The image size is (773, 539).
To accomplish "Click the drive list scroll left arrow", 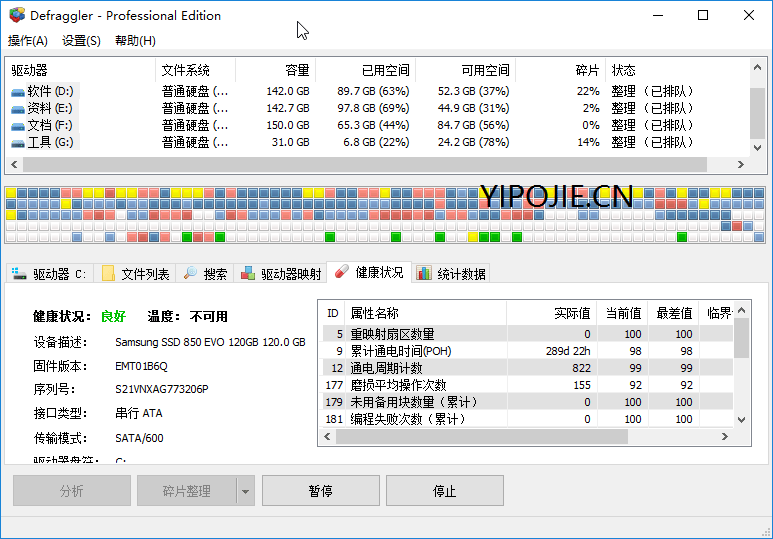I will point(14,164).
